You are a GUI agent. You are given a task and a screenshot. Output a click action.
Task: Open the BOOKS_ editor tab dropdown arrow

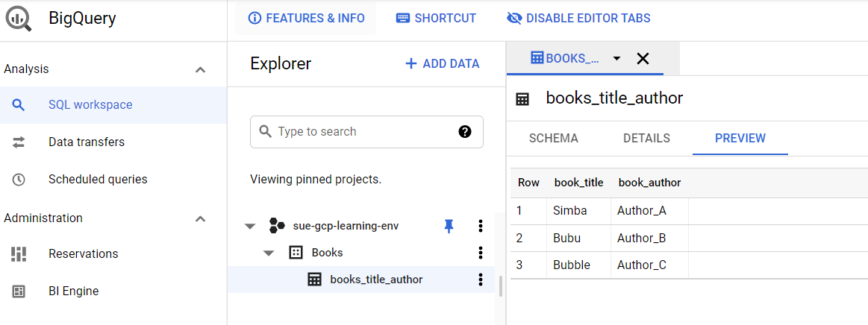616,59
